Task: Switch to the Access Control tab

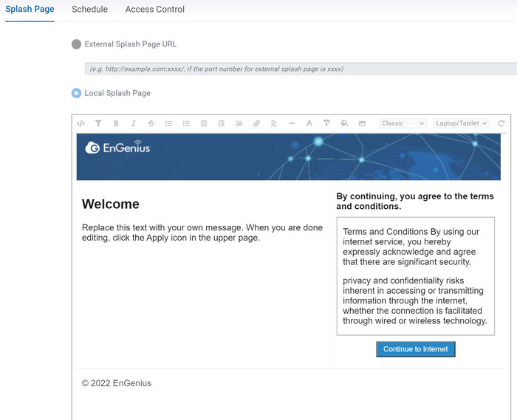Action: [x=154, y=9]
